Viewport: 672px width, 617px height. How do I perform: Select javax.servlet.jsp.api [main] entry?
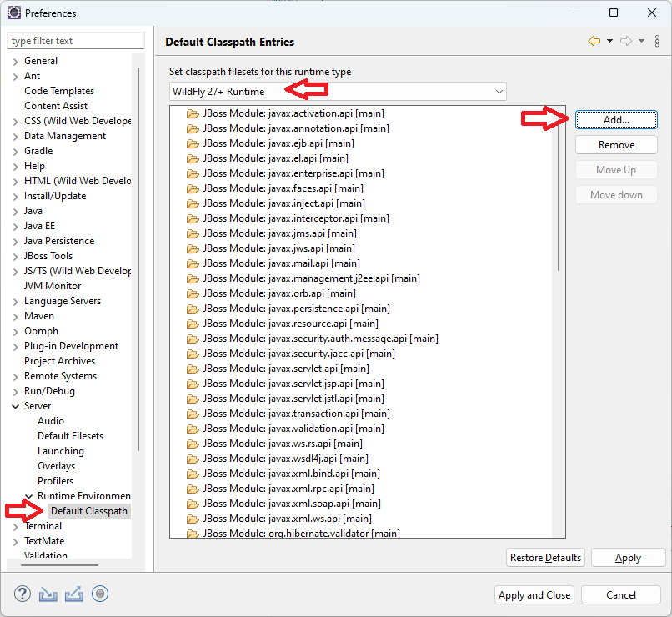click(x=293, y=384)
